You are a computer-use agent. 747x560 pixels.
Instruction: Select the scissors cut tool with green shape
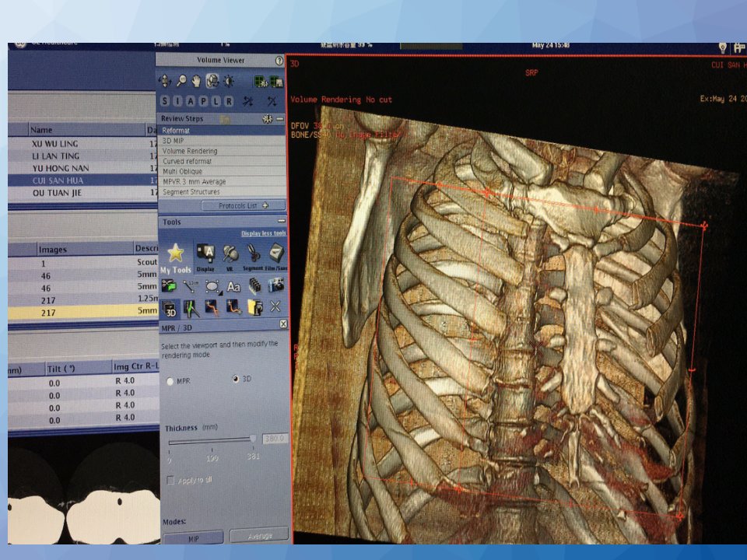click(x=169, y=285)
